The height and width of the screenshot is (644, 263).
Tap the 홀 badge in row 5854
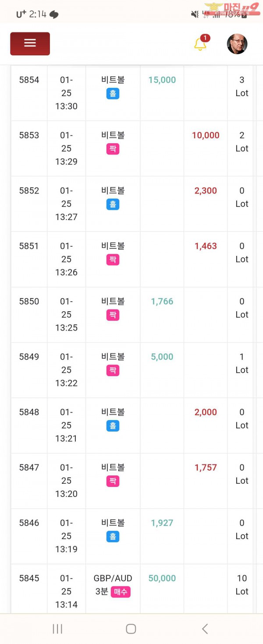pos(113,94)
